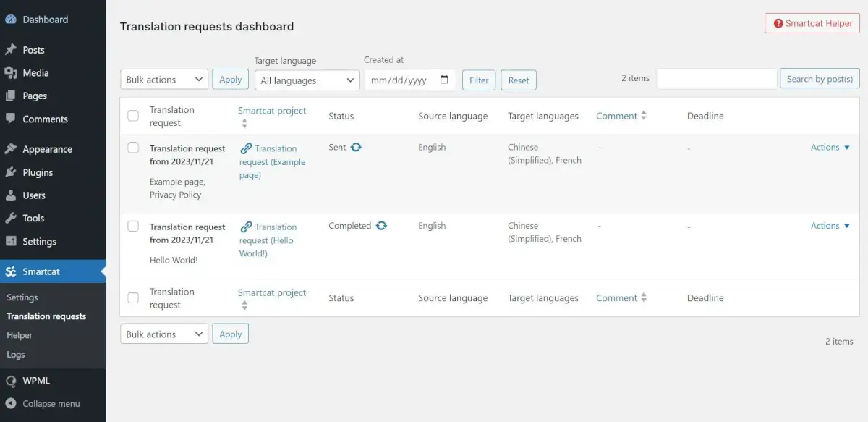Image resolution: width=868 pixels, height=422 pixels.
Task: Click the 'Example page, Privacy Policy' text
Action: (177, 188)
